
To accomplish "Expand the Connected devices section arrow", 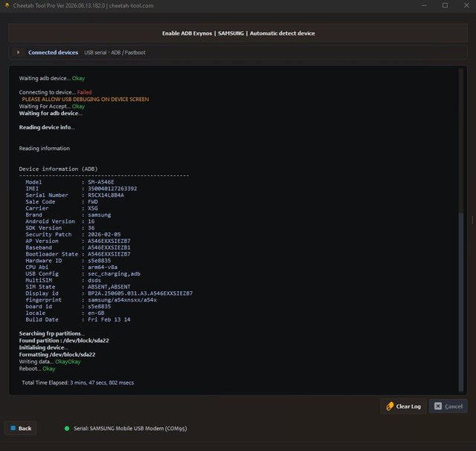I will (x=18, y=53).
